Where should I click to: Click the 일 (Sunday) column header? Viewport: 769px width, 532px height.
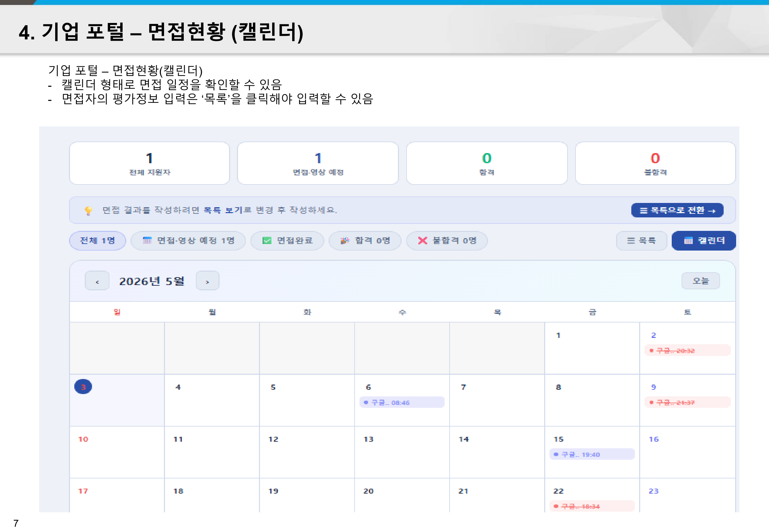(x=117, y=312)
